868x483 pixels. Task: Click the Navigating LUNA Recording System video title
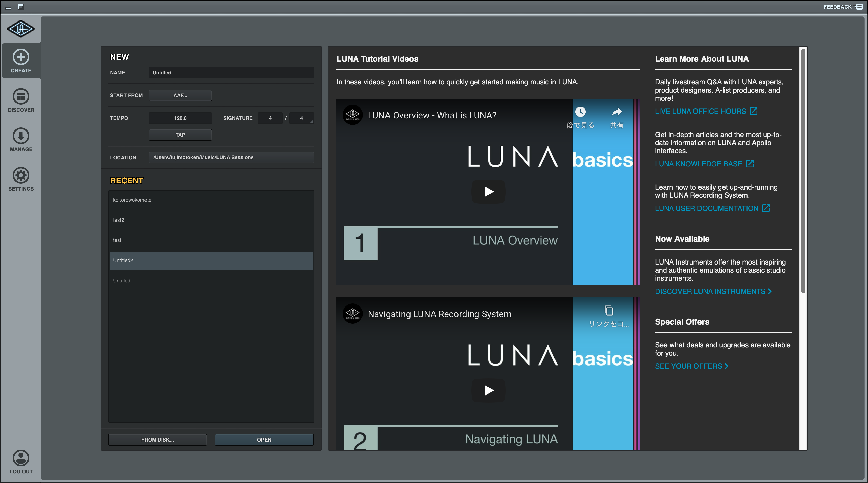click(439, 314)
